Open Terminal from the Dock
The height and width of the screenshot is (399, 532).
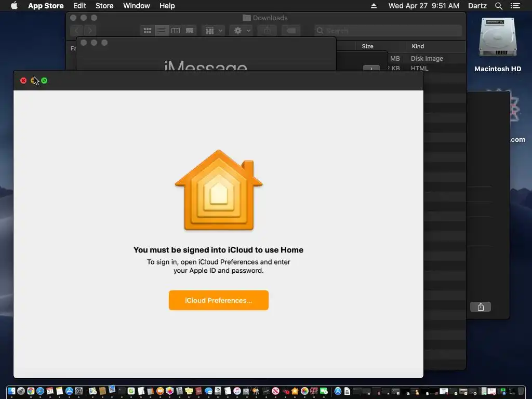[x=122, y=391]
